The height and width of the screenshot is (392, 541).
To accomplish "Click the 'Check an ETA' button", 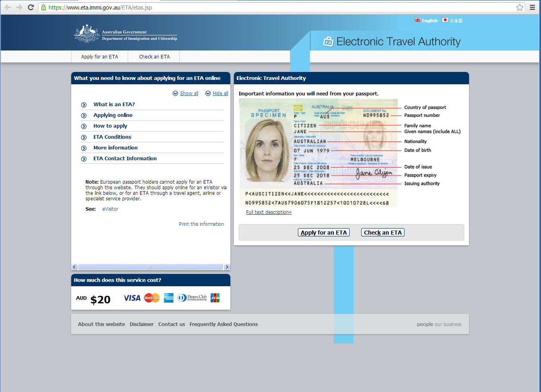I will (383, 233).
